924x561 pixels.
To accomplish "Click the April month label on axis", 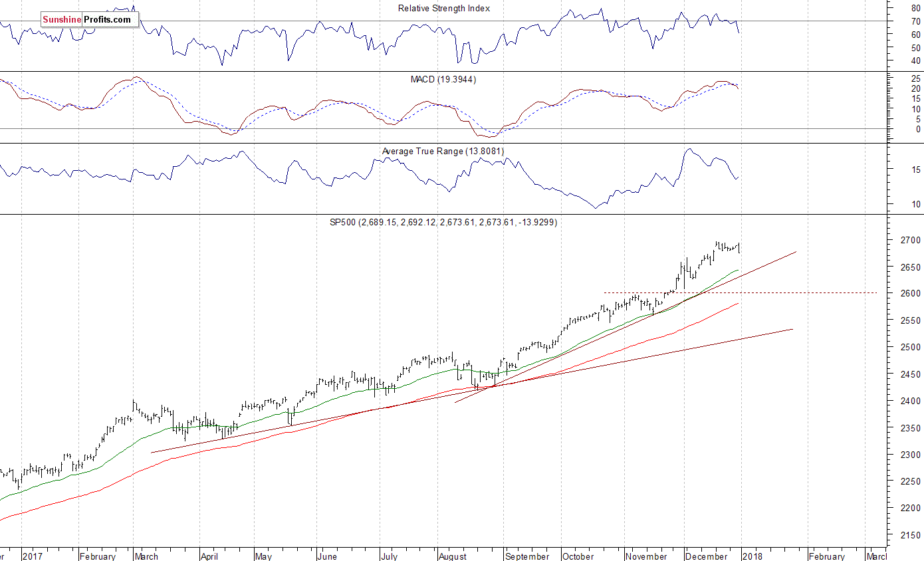I will coord(209,556).
